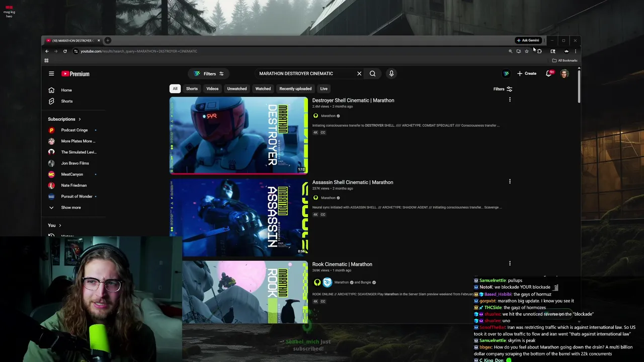This screenshot has height=362, width=644.
Task: Open Home in the sidebar
Action: coord(66,90)
